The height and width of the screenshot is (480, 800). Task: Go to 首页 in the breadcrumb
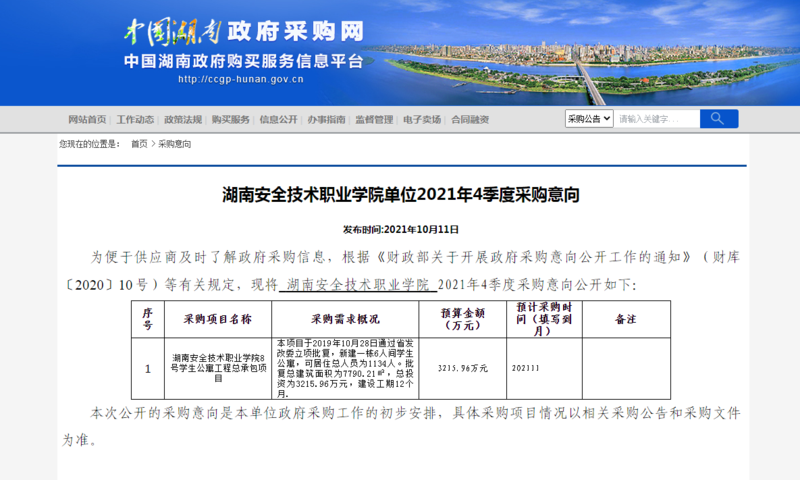click(139, 144)
